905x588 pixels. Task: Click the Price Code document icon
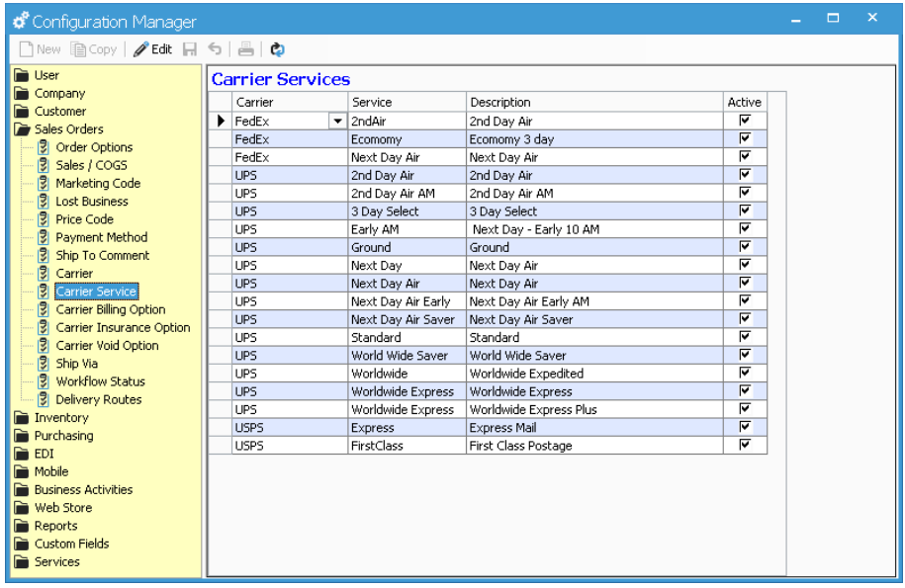pyautogui.click(x=44, y=219)
